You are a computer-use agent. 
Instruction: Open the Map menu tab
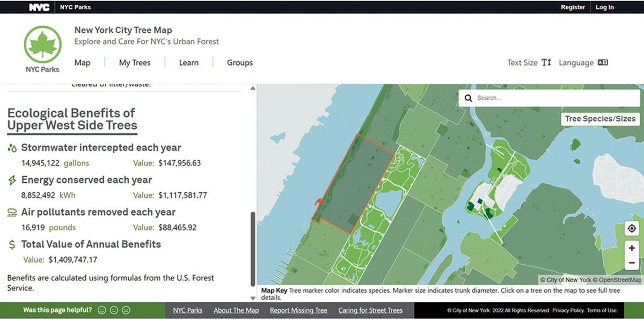[x=82, y=63]
